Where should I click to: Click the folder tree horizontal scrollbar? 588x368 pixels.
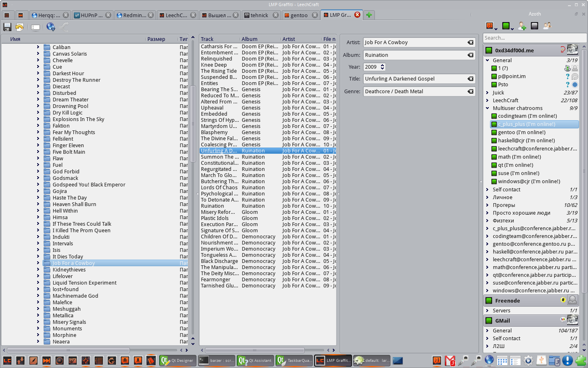69,350
